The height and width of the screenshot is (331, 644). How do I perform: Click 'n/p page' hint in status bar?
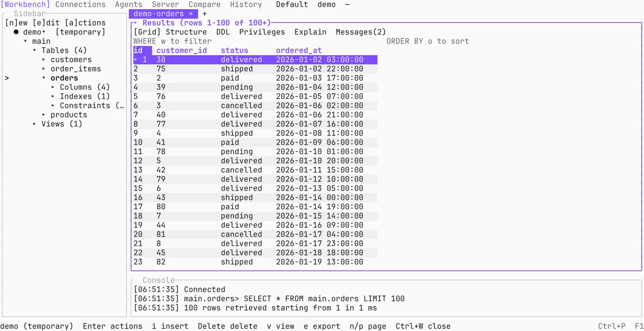click(368, 326)
